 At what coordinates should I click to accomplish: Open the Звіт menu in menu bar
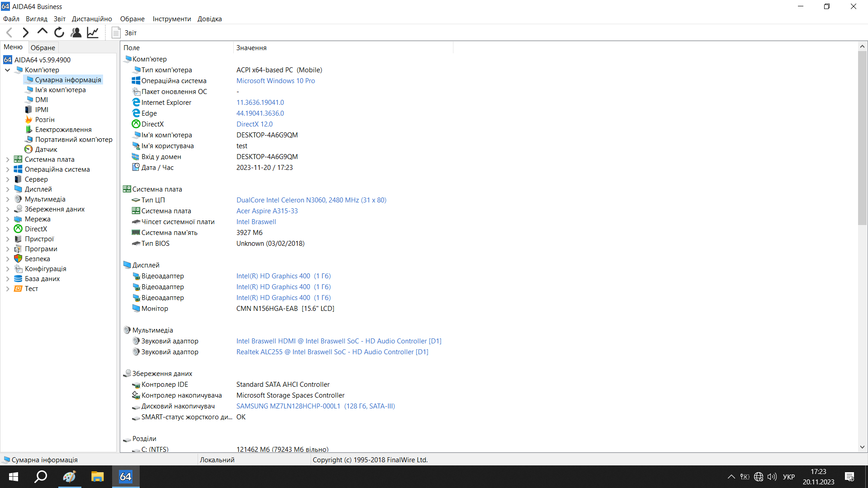click(x=60, y=19)
